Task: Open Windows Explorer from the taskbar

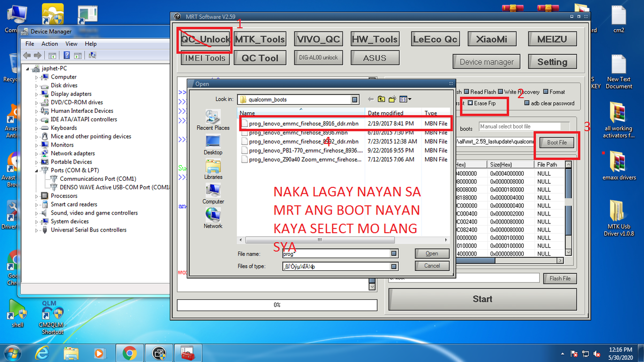Action: [70, 352]
